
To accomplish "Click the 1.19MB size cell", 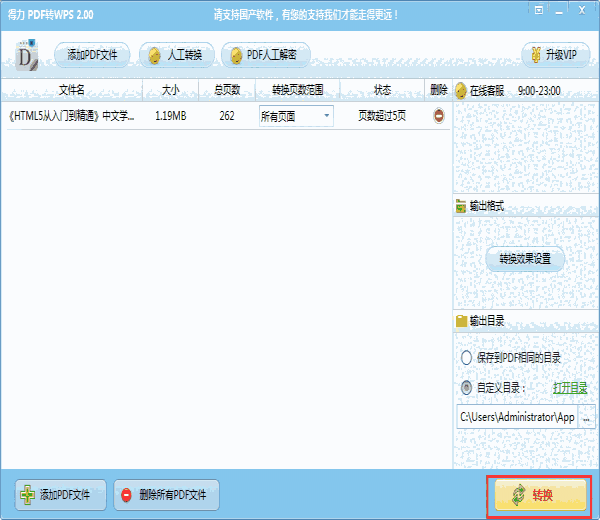I will (171, 116).
